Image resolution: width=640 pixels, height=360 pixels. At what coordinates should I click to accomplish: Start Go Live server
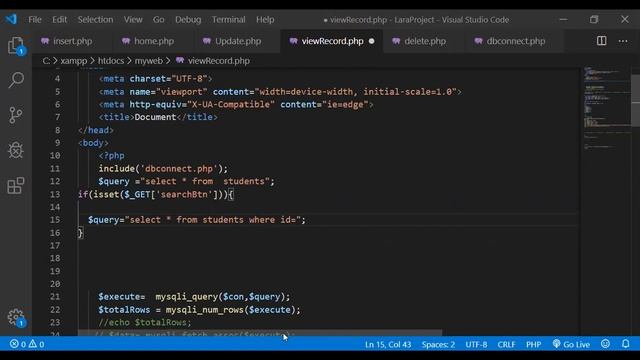[x=571, y=344]
